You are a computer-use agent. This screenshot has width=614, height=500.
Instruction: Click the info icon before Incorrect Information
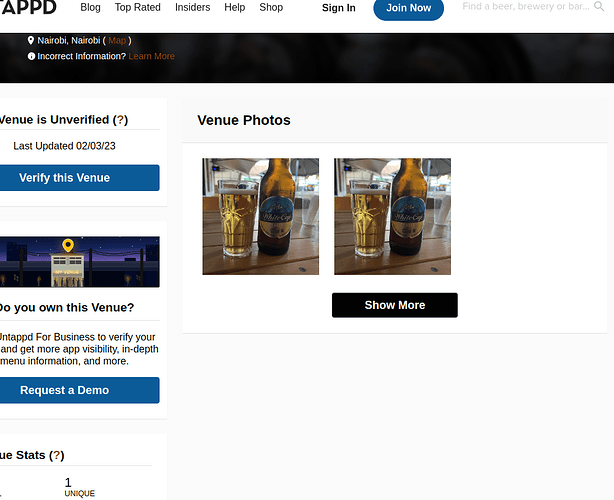pos(31,56)
